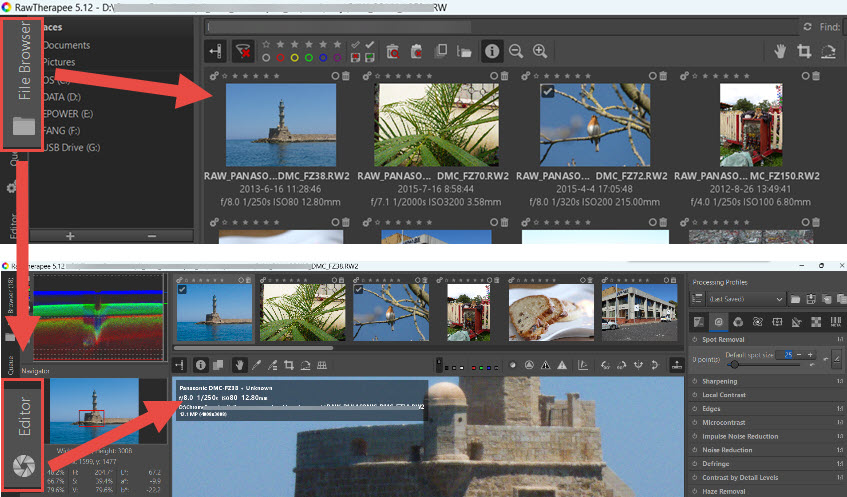Toggle the clipped highlights warning triangle
Screen dimensions: 847x497
(x=562, y=365)
